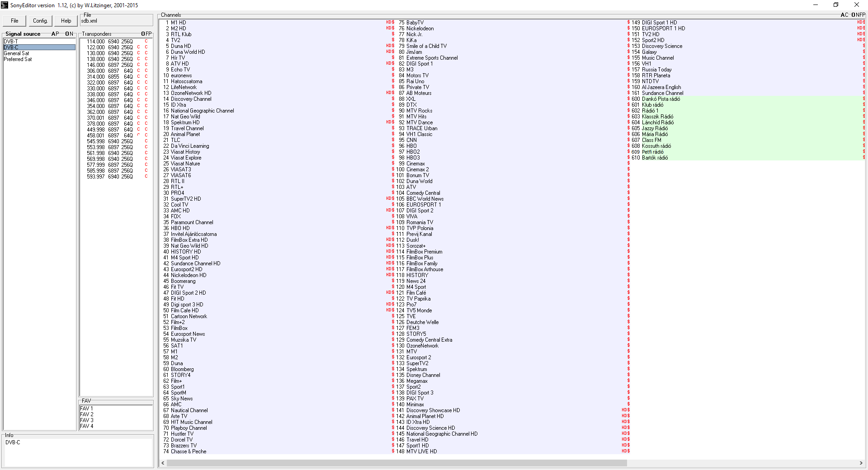Select channel 95 CNN
The height and width of the screenshot is (470, 868).
click(x=513, y=140)
